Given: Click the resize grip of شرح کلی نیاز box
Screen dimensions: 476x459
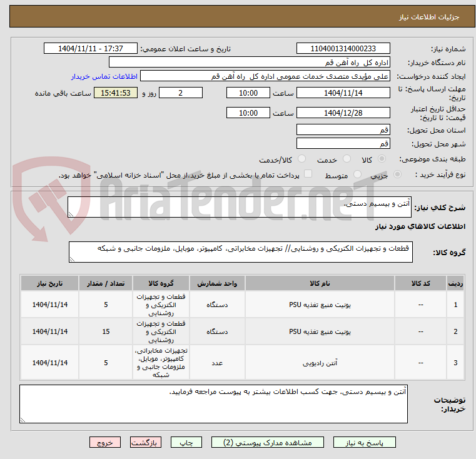Looking at the screenshot, I should (x=71, y=214).
